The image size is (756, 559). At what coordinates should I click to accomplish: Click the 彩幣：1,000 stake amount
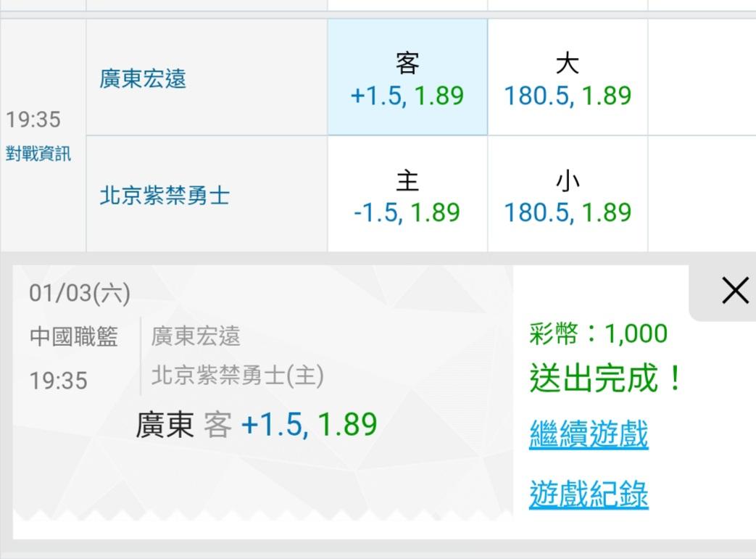(599, 334)
